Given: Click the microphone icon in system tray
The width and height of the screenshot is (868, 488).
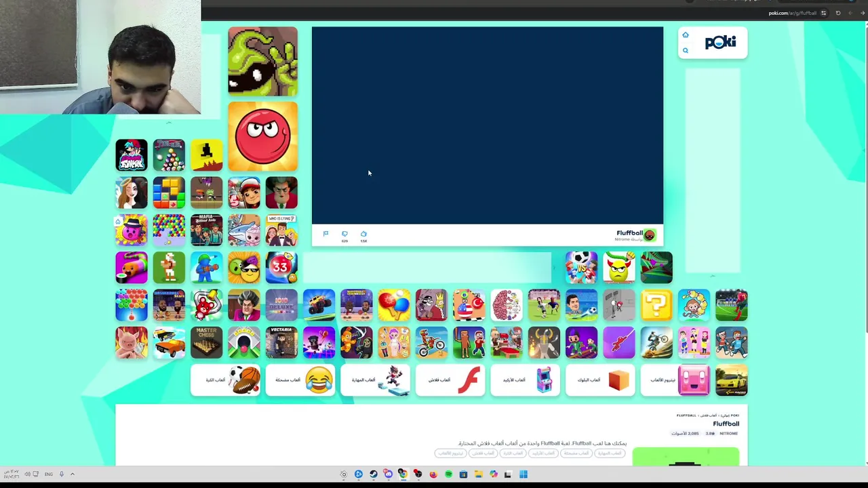Looking at the screenshot, I should coord(61,474).
